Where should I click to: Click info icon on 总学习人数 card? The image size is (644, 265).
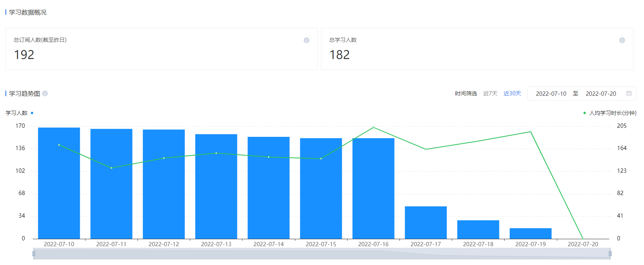point(622,40)
